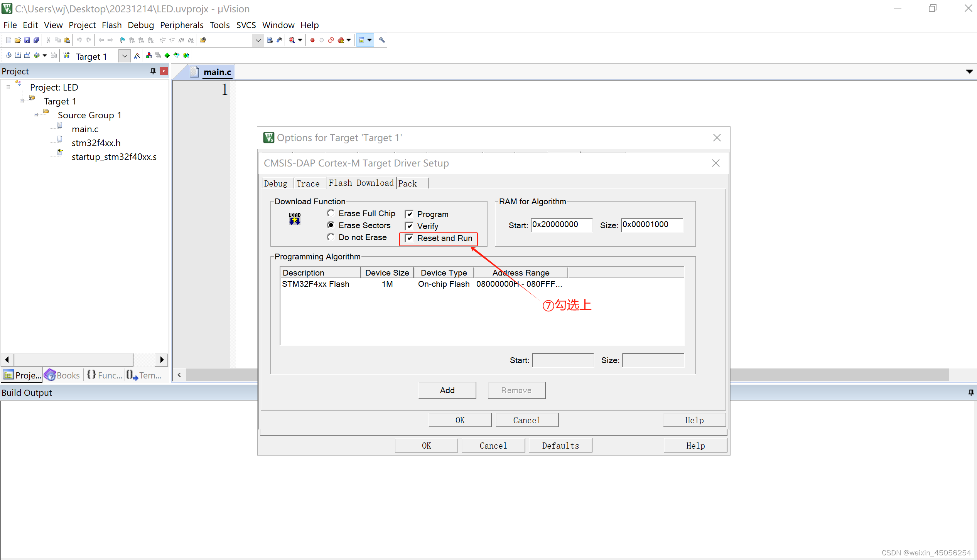This screenshot has height=560, width=977.
Task: Indent the selected lines via toolbar
Action: click(163, 40)
